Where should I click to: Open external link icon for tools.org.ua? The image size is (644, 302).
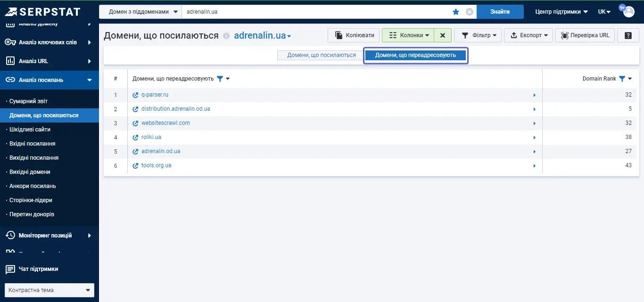coord(136,166)
